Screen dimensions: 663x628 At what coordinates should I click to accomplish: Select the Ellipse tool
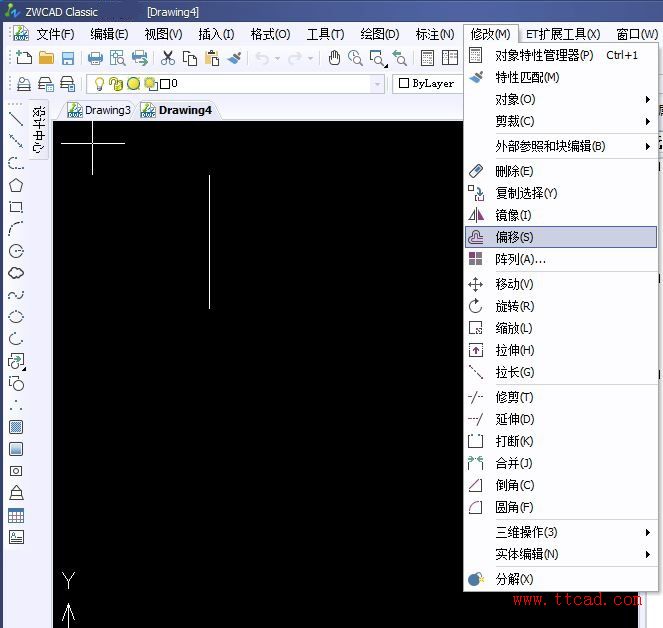[x=16, y=317]
